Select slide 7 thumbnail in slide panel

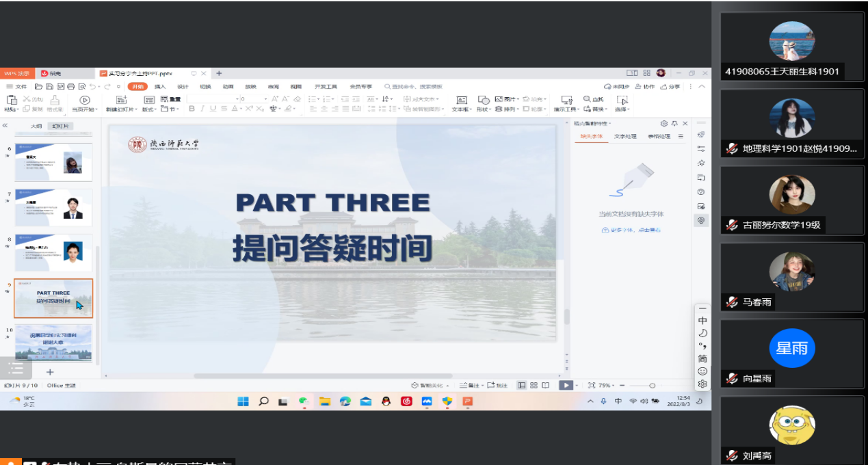pyautogui.click(x=53, y=208)
